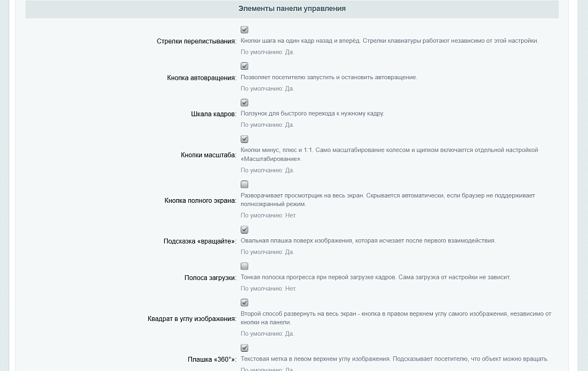Click the «Элементы панели управления» section header

pyautogui.click(x=292, y=9)
